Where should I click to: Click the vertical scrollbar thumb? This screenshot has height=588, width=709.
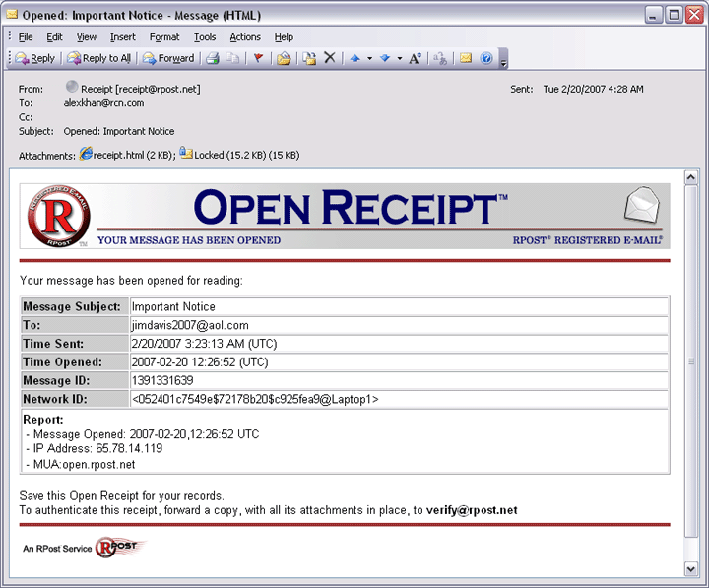click(x=690, y=360)
